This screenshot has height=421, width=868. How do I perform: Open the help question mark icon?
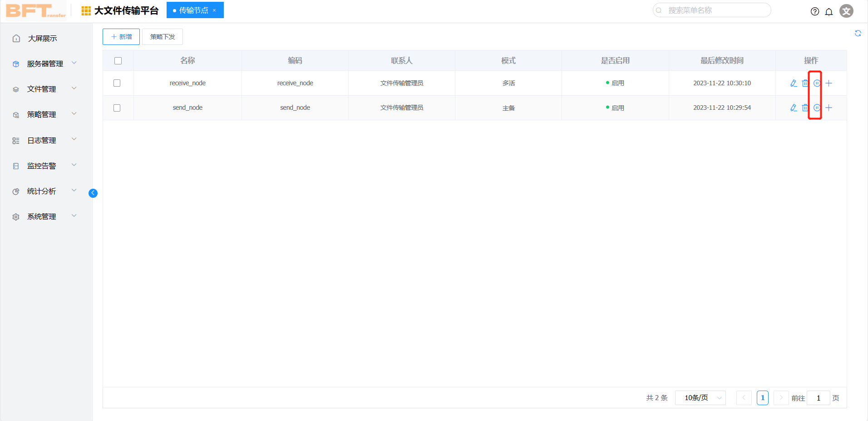tap(815, 11)
